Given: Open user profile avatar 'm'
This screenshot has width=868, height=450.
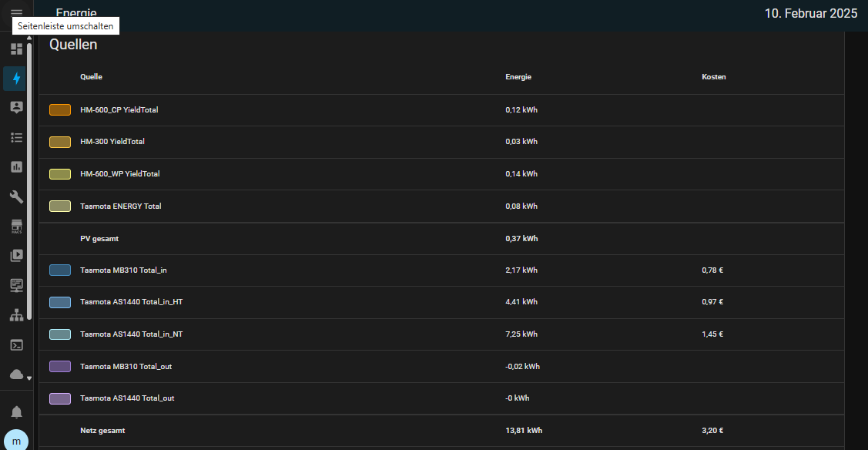Looking at the screenshot, I should tap(16, 440).
